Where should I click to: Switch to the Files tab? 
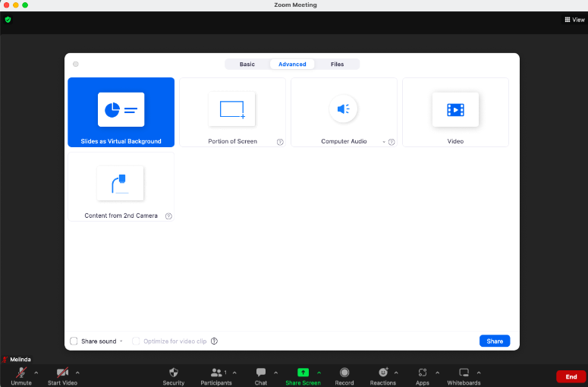point(337,64)
